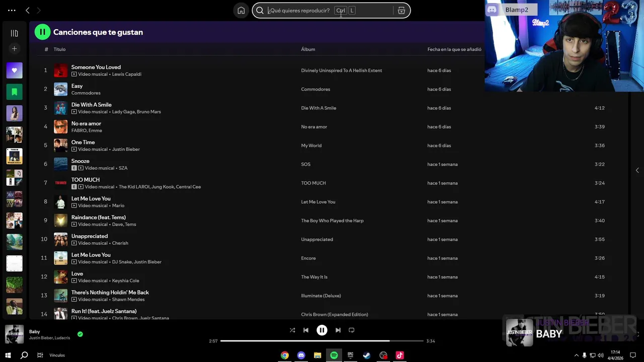Open Baby song title link
The width and height of the screenshot is (644, 362).
34,332
